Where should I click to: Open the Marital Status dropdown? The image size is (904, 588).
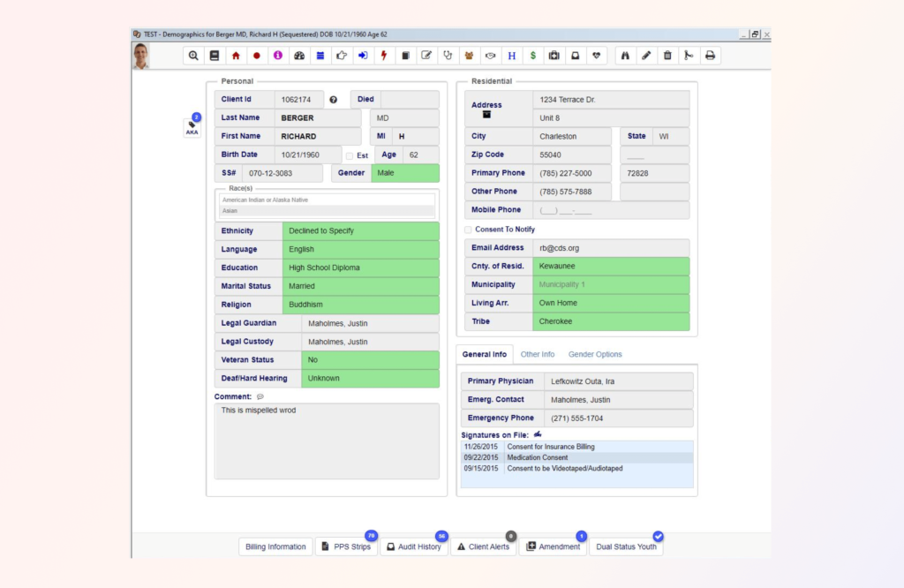click(x=360, y=286)
